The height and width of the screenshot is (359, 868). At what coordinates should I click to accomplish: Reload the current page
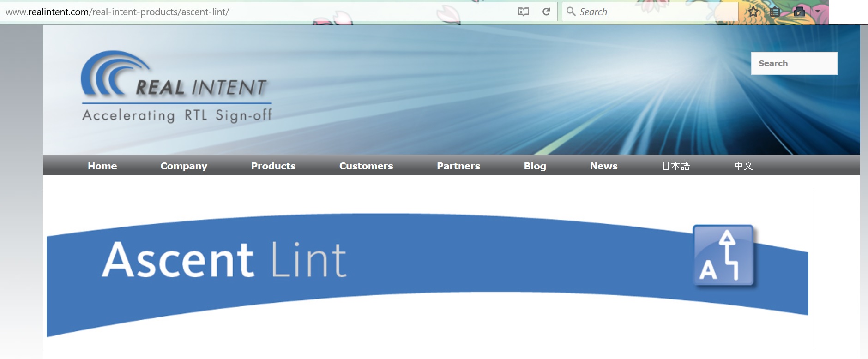coord(546,12)
